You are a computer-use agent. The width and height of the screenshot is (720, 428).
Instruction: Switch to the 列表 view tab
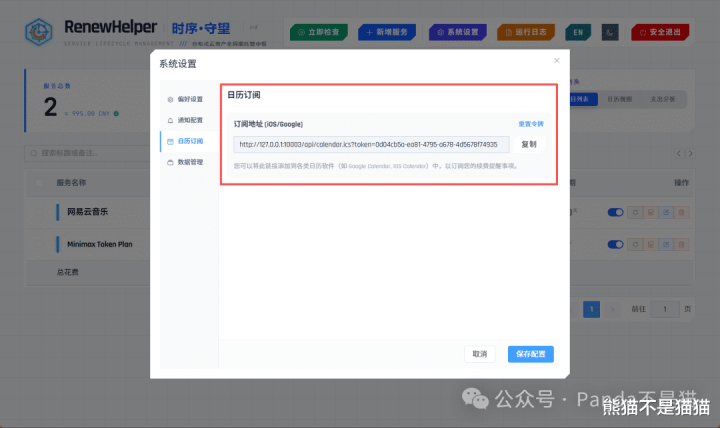click(x=584, y=99)
